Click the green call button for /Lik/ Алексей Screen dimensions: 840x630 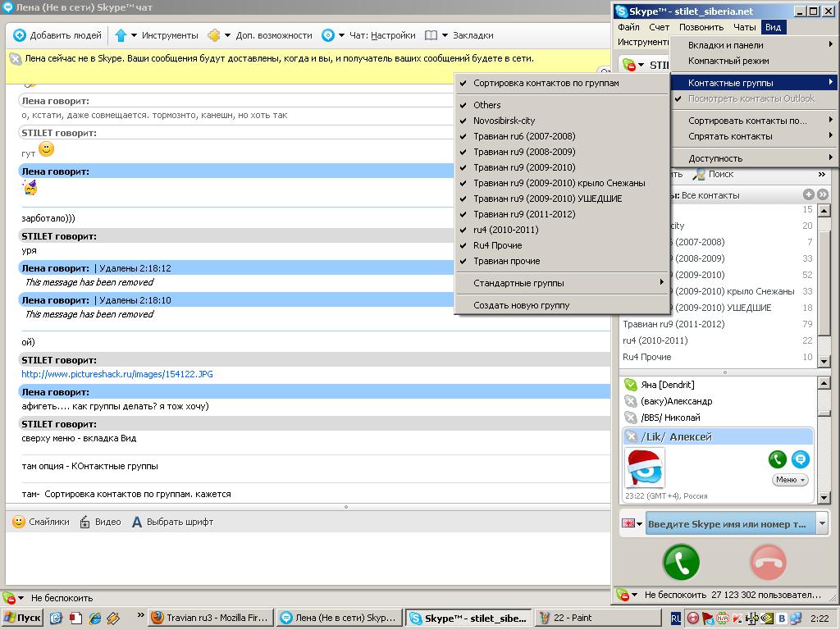pos(778,459)
